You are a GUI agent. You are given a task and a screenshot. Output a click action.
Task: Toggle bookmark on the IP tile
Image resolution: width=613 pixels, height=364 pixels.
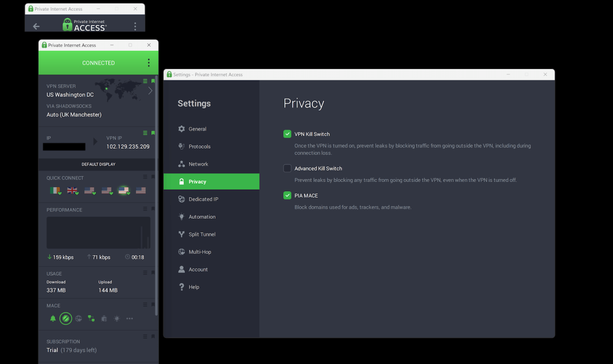click(x=153, y=133)
